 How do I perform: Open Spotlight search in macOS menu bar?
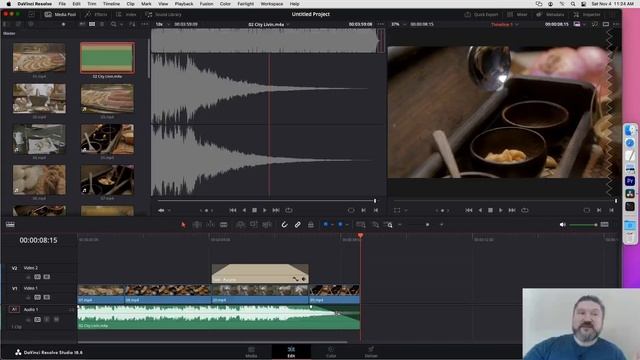(x=573, y=4)
